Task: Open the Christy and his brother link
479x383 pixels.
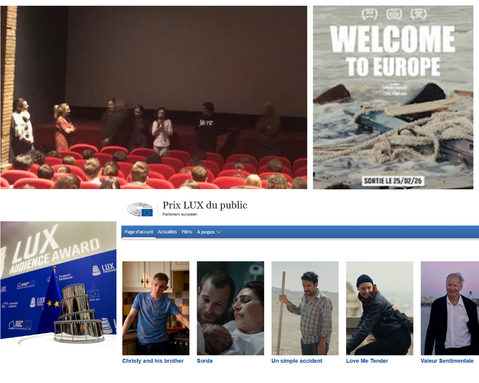Action: click(153, 361)
